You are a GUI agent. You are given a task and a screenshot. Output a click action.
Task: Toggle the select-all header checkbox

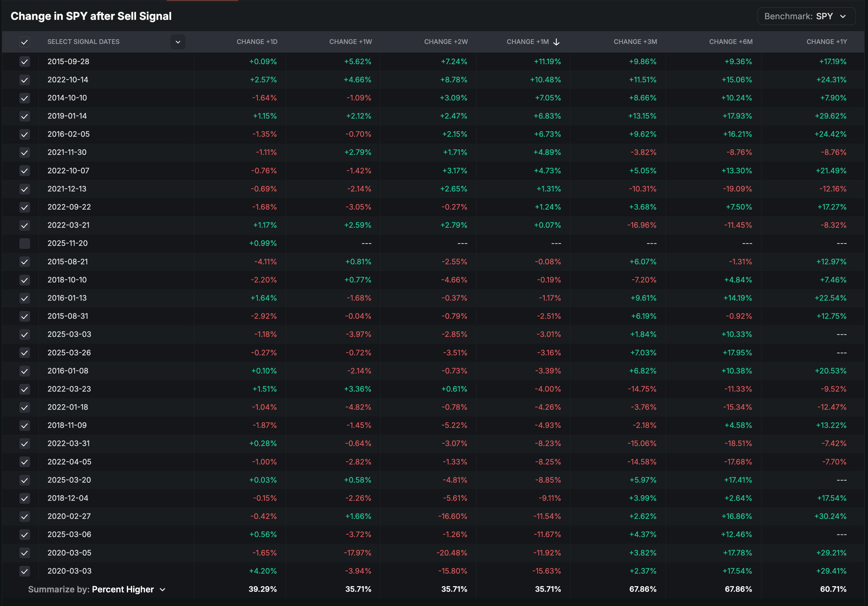pyautogui.click(x=25, y=42)
